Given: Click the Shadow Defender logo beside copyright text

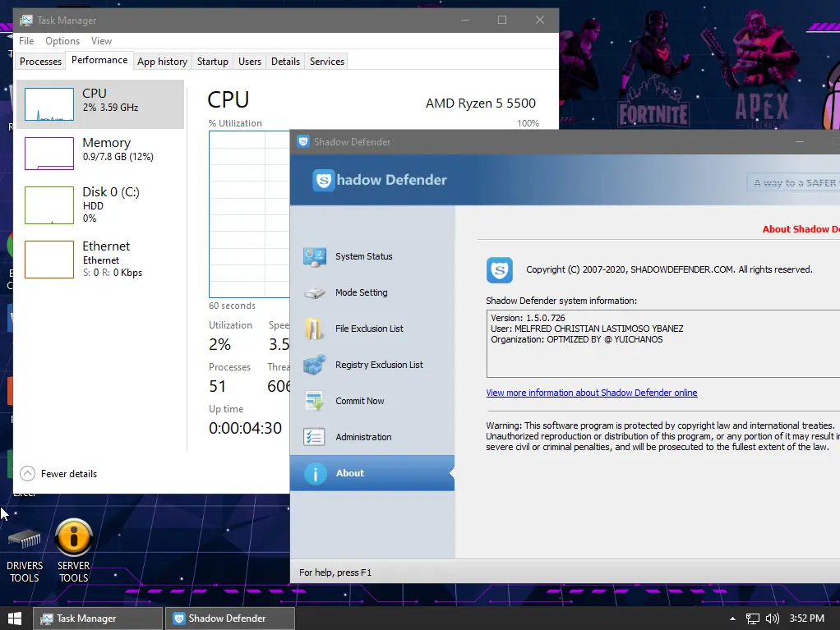Looking at the screenshot, I should pos(499,270).
